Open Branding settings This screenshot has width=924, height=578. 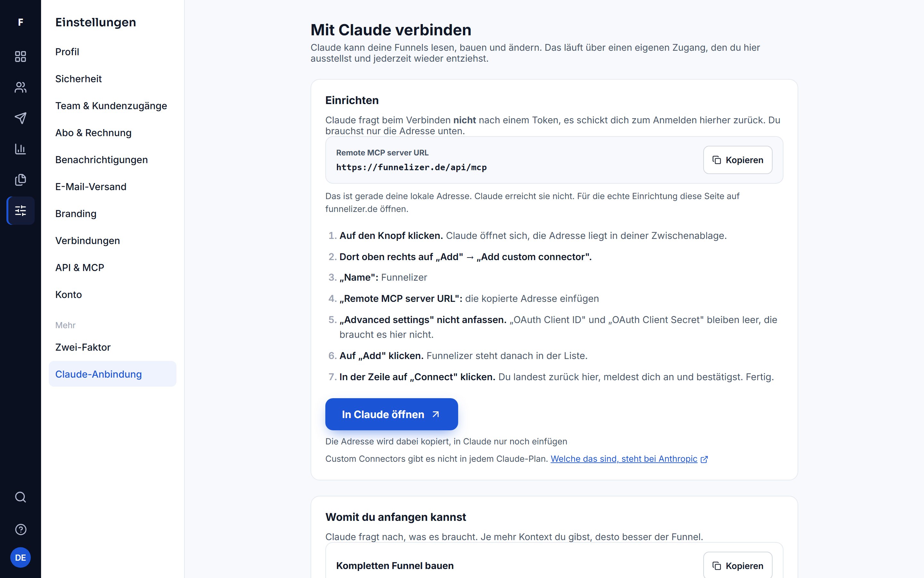point(113,214)
